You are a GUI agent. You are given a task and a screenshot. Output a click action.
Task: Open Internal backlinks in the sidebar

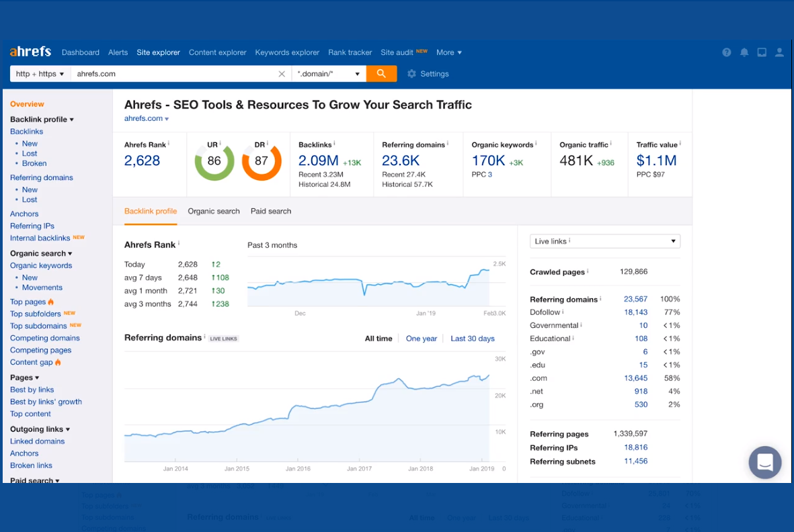(x=40, y=238)
